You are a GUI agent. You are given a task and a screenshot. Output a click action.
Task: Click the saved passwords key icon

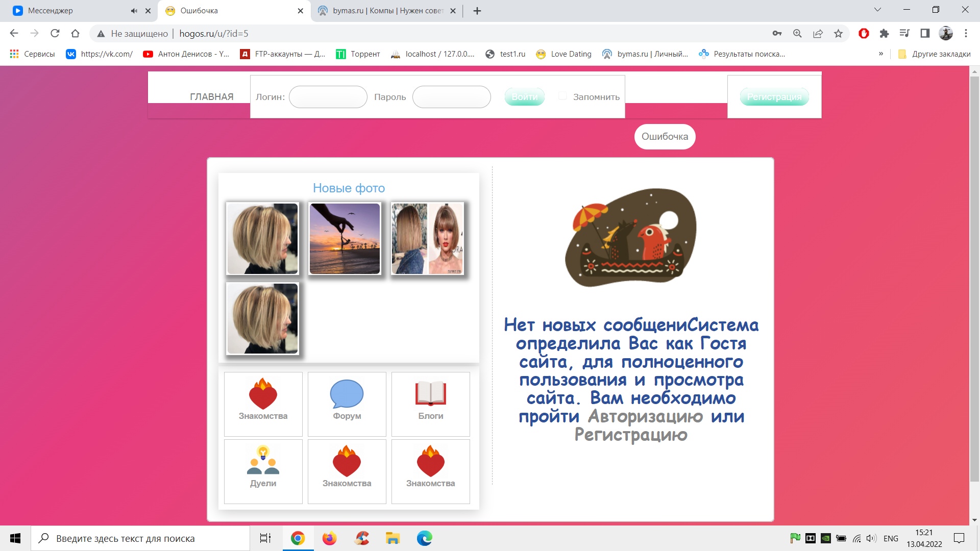pyautogui.click(x=777, y=34)
